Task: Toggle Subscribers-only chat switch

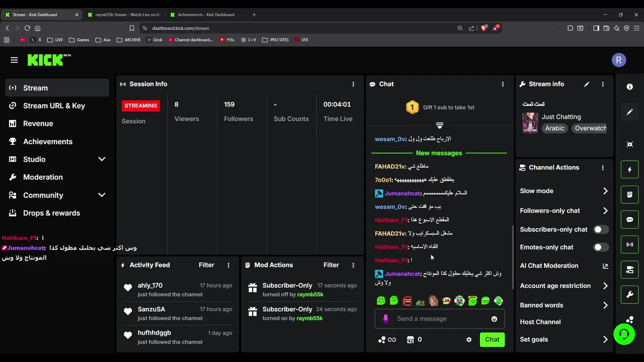Action: (601, 229)
